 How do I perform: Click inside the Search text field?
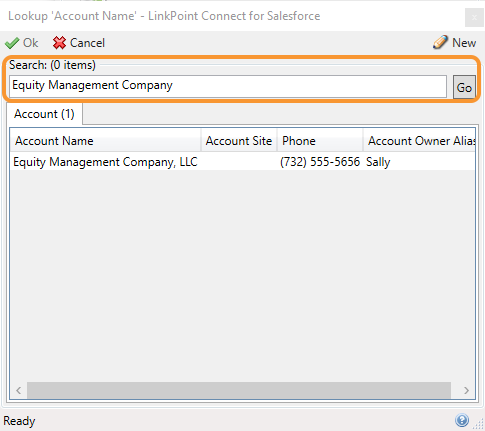click(x=228, y=86)
